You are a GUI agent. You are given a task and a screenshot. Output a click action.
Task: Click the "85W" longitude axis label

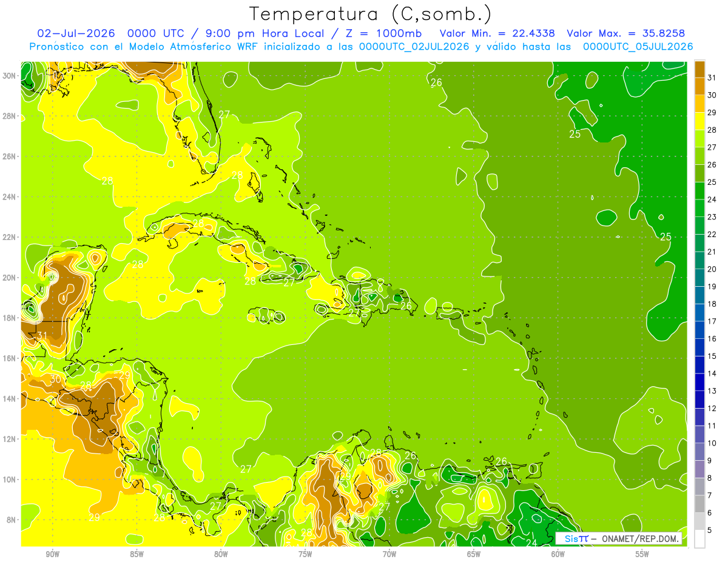136,554
